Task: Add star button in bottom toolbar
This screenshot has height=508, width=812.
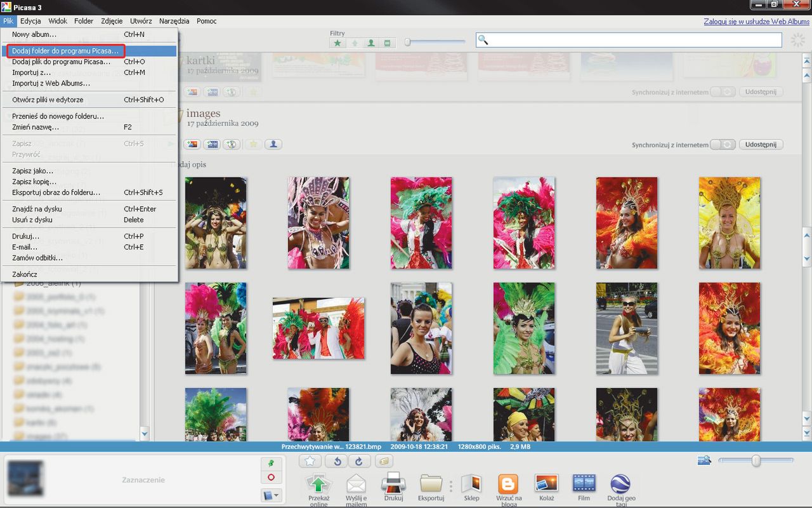Action: [310, 461]
